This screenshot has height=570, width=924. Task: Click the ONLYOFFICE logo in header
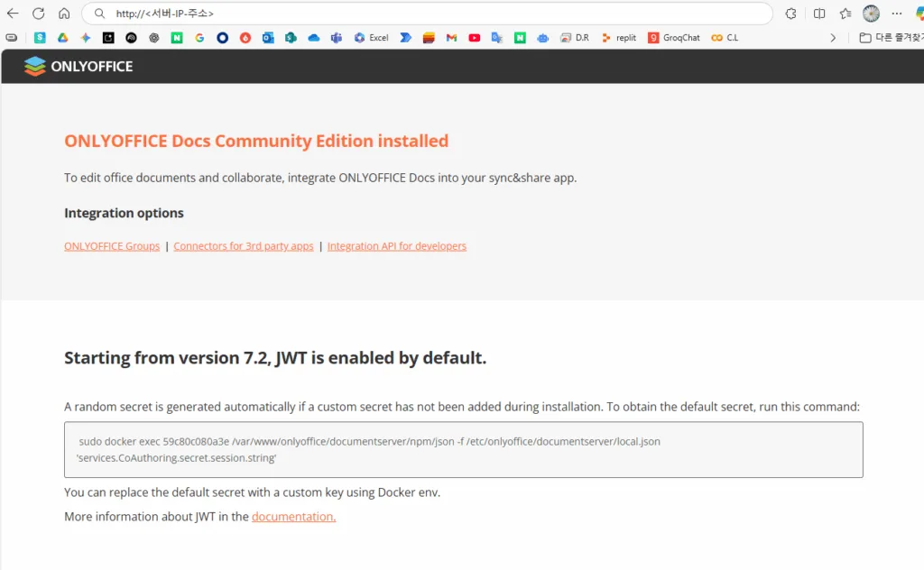(x=79, y=66)
